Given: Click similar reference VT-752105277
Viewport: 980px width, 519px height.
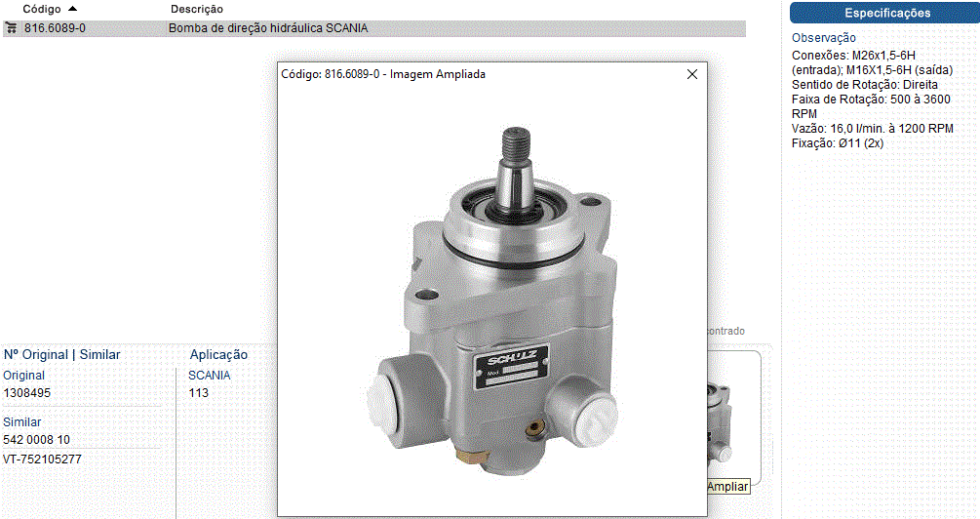Looking at the screenshot, I should 42,459.
